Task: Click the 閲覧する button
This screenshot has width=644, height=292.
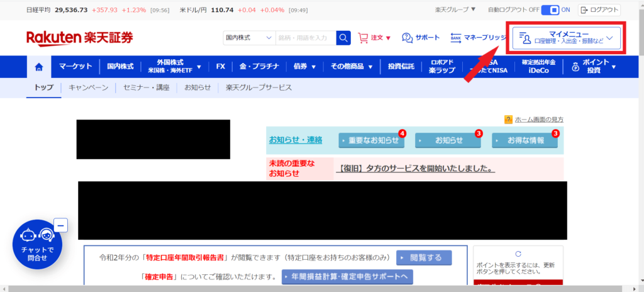Action: [x=424, y=258]
